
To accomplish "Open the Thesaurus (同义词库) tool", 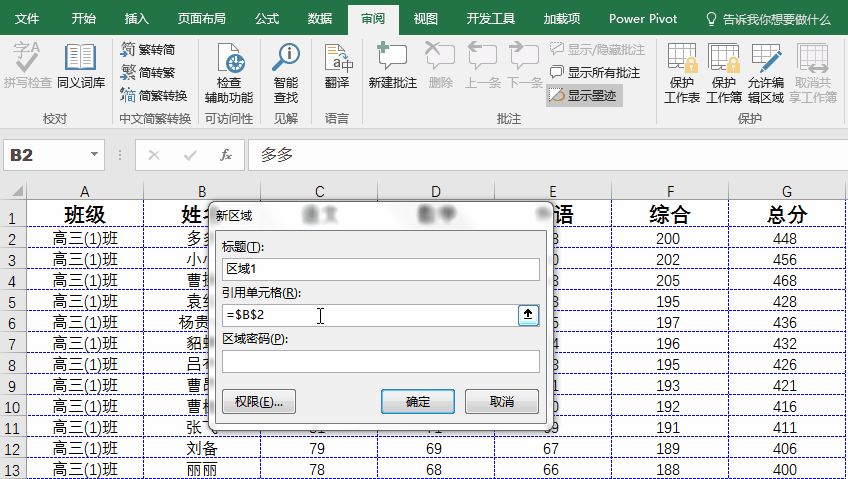I will [80, 66].
